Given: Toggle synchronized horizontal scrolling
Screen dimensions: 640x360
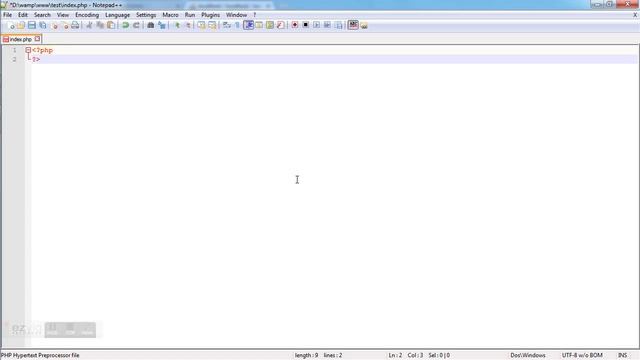Looking at the screenshot, I should [212, 25].
